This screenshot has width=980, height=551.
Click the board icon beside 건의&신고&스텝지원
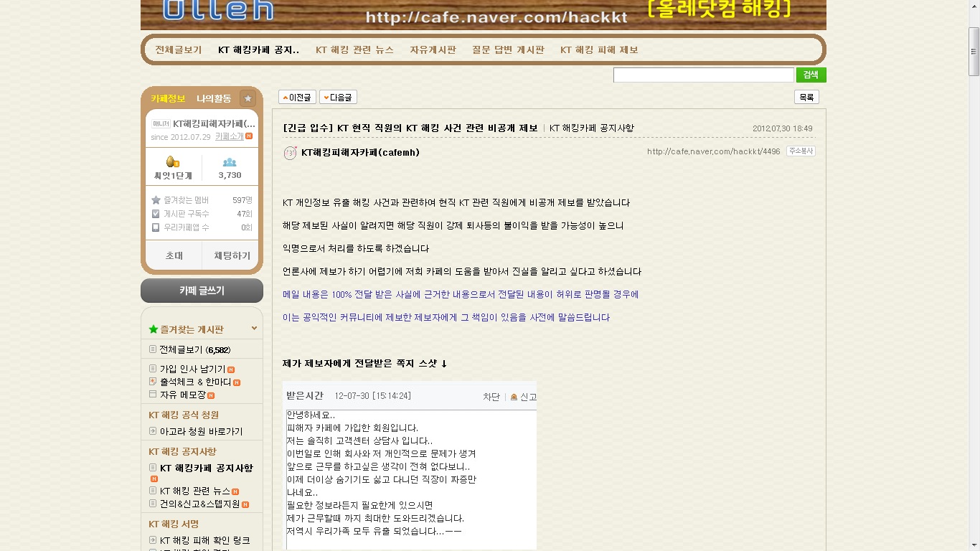tap(153, 504)
